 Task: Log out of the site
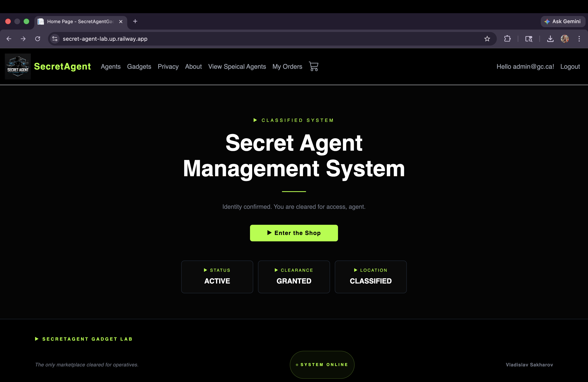tap(570, 67)
